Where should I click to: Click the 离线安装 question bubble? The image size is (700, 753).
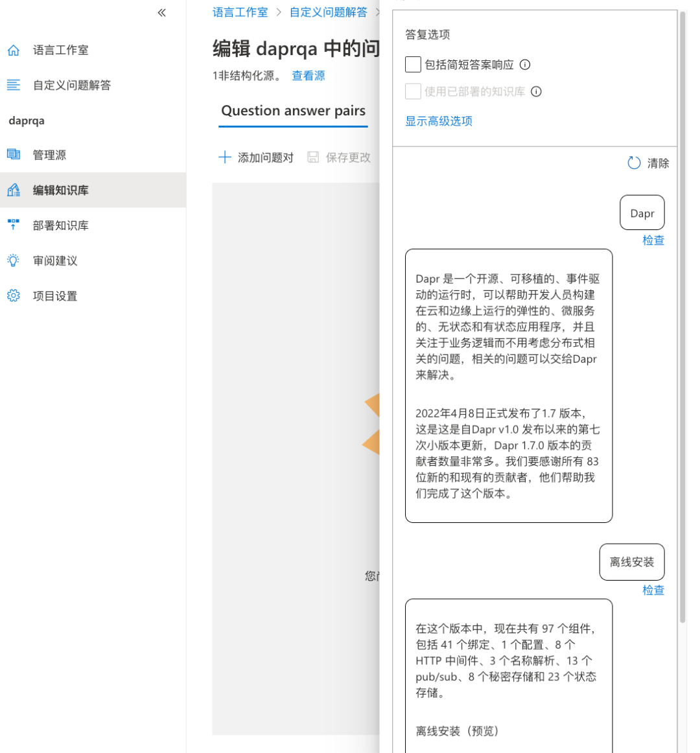pos(632,562)
